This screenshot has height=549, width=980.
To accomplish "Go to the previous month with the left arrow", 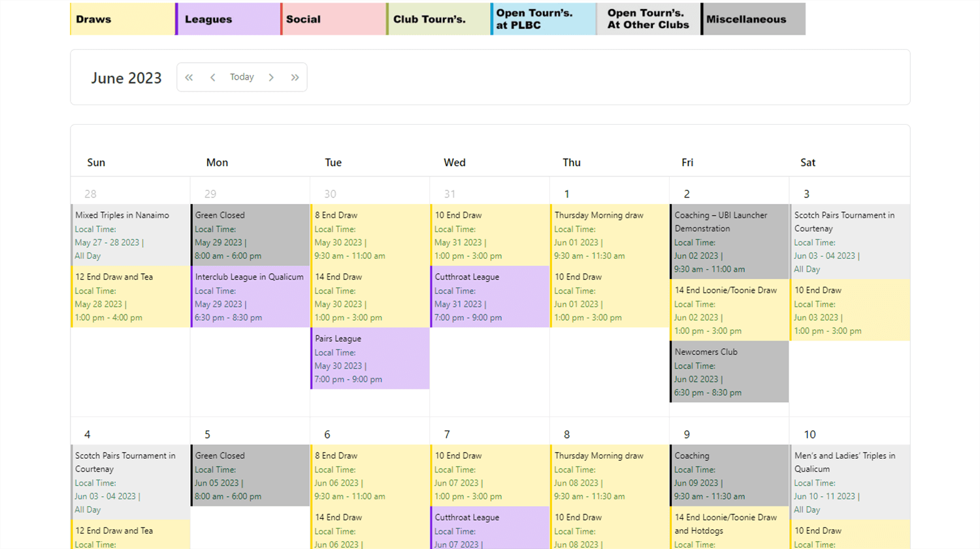I will tap(213, 77).
